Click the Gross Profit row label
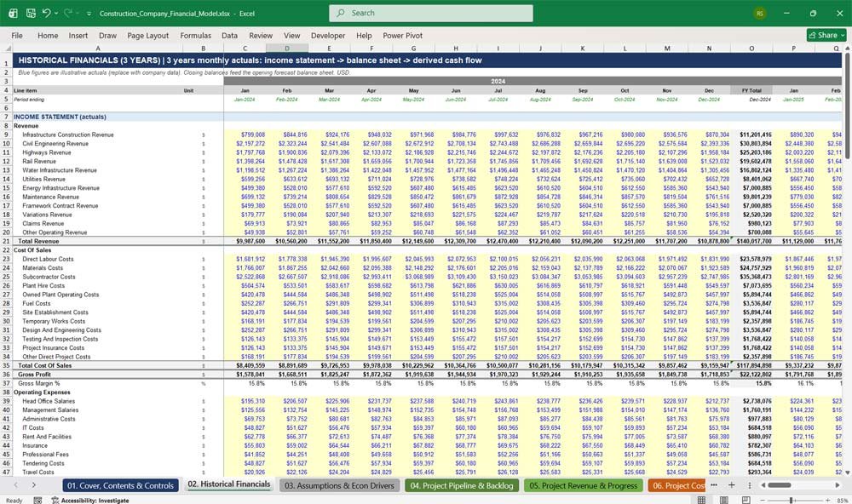This screenshot has height=504, width=852. pyautogui.click(x=34, y=375)
